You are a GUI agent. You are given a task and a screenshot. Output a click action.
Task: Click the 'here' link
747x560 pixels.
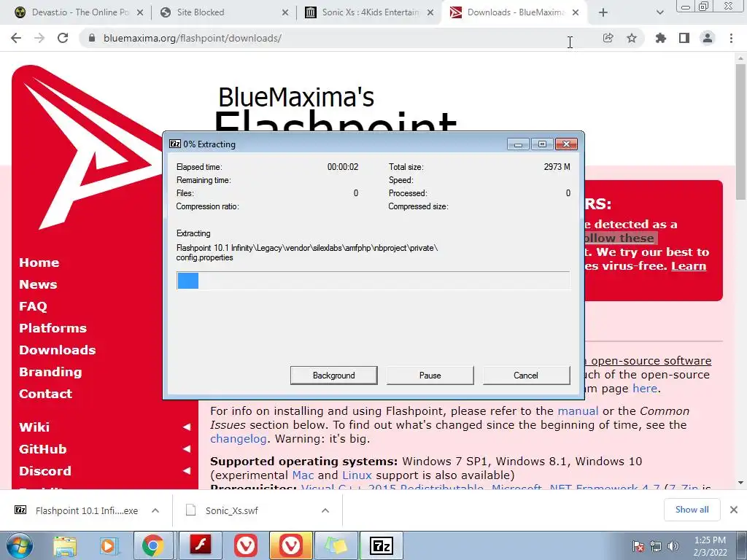point(645,389)
